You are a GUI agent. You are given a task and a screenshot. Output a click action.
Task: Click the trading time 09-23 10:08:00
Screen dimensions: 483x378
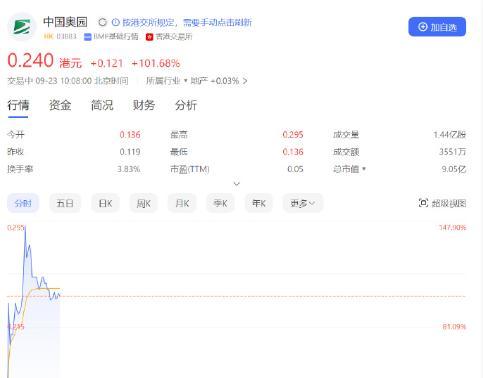[x=63, y=81]
